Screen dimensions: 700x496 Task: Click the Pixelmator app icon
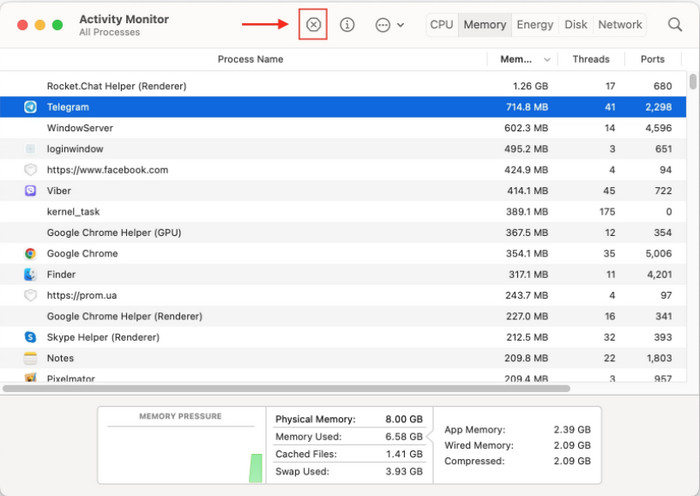(x=30, y=378)
